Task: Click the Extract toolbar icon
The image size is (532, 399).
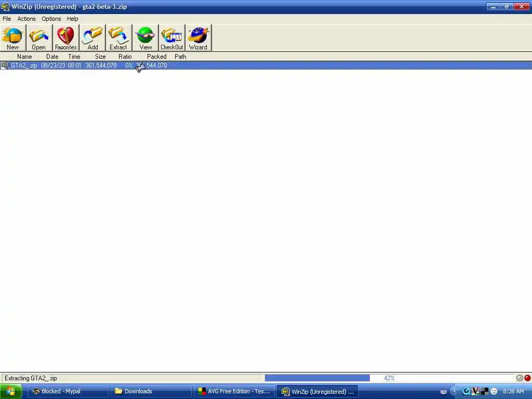Action: tap(119, 37)
